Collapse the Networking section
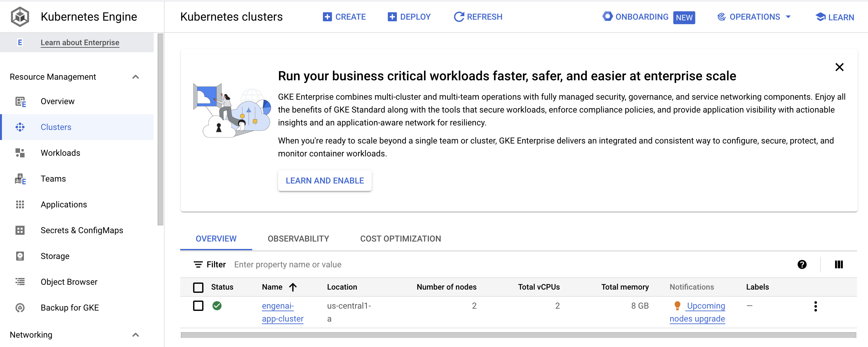Viewport: 868px width, 347px height. coord(135,335)
